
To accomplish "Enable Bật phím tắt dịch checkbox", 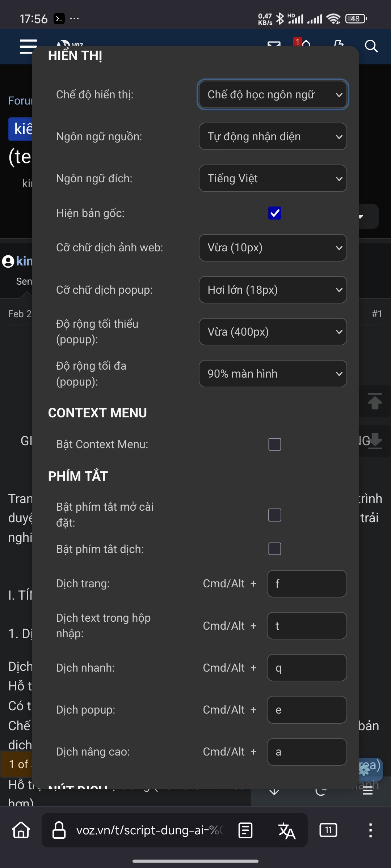I will click(x=275, y=549).
